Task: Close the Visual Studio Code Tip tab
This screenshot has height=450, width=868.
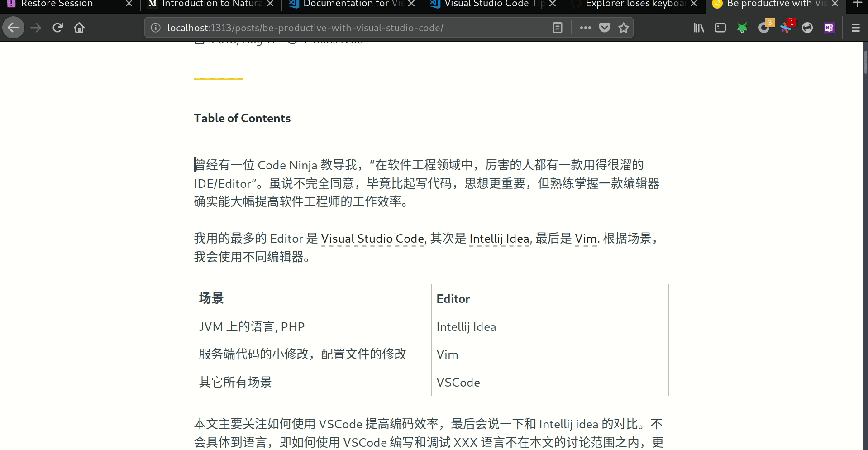Action: 553,4
